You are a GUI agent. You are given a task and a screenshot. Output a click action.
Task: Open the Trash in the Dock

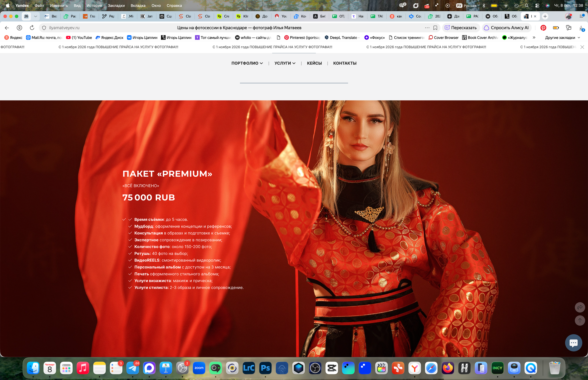click(554, 368)
